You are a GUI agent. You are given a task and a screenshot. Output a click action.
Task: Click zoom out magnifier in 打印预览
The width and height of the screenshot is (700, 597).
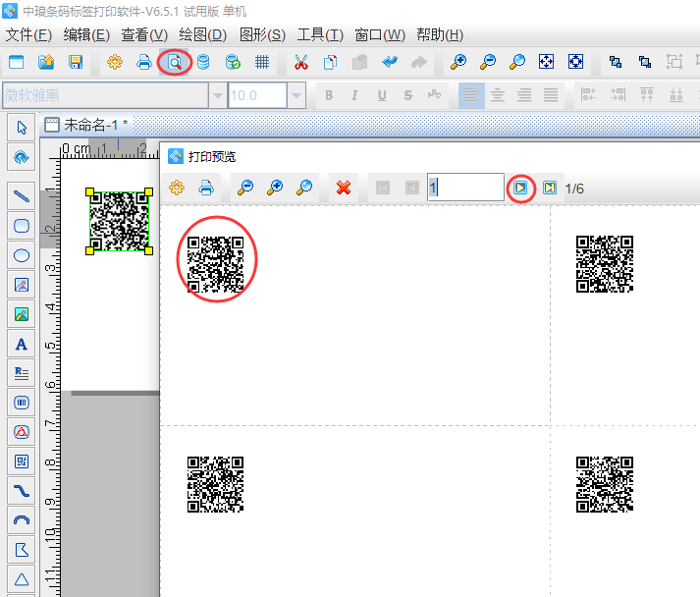tap(245, 188)
